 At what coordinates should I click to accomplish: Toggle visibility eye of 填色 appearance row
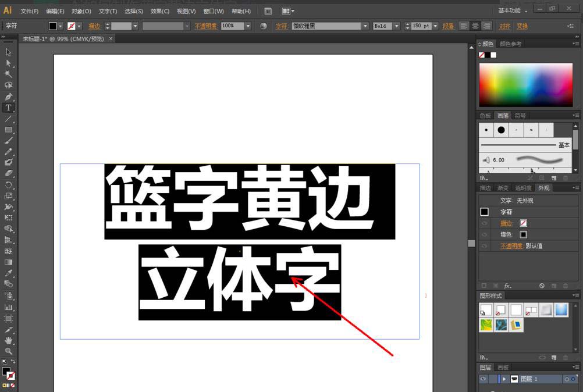(x=484, y=234)
